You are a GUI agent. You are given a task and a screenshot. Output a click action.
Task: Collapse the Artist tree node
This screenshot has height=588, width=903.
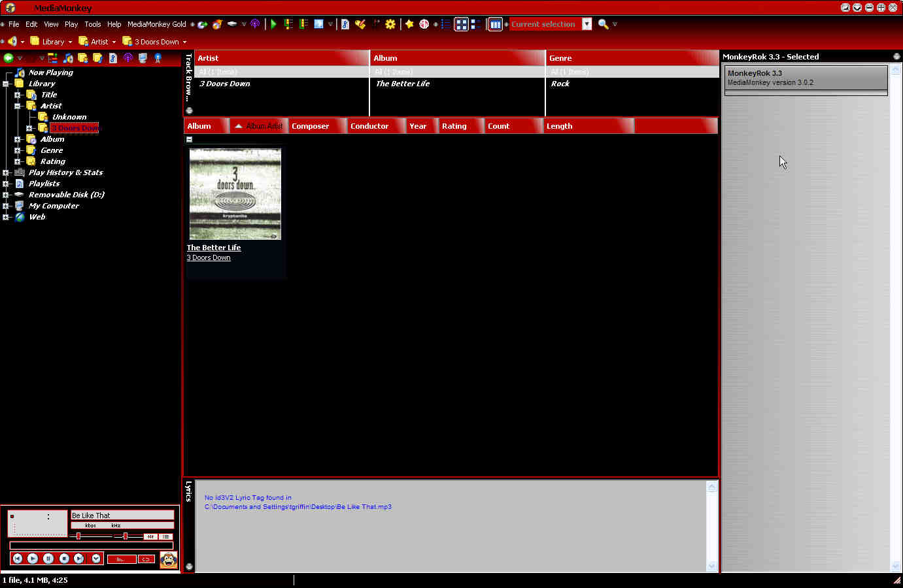(18, 106)
